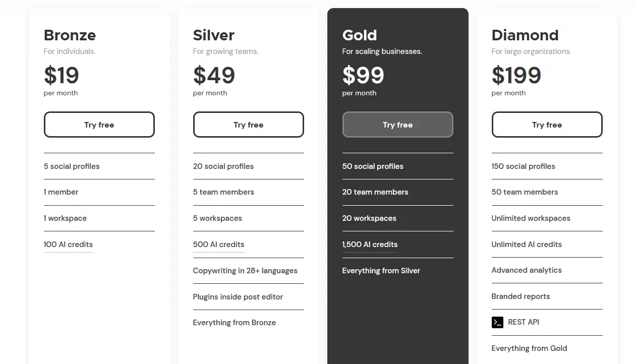Click the 100 AI credits dotted link

tap(68, 245)
